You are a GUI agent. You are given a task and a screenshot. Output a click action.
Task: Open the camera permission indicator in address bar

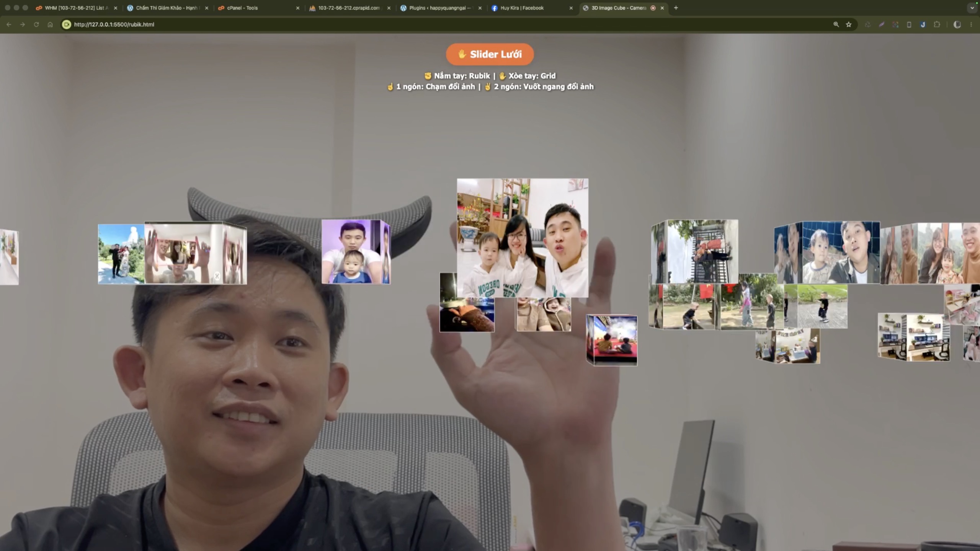(x=67, y=24)
